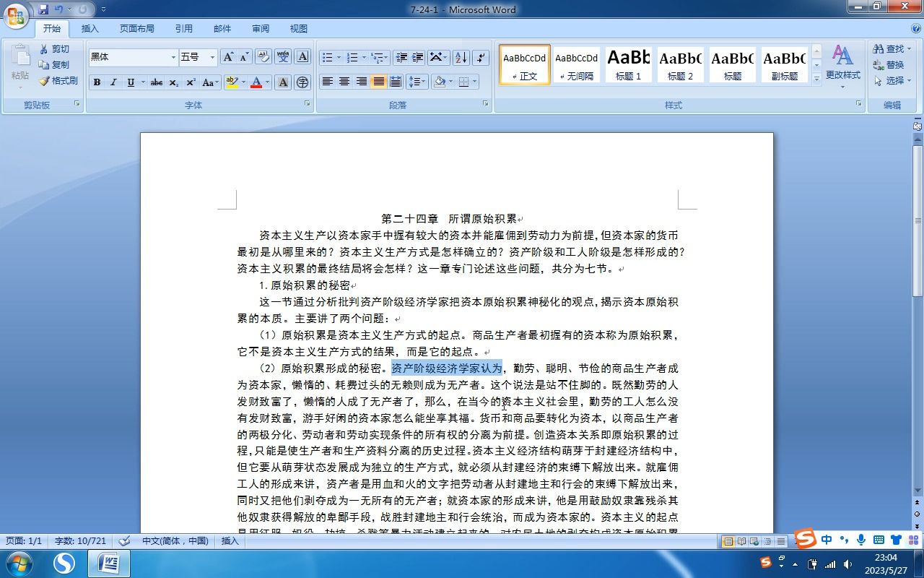Open the Mailings (邮件) tab
Screen dimensions: 924x578
(222, 29)
